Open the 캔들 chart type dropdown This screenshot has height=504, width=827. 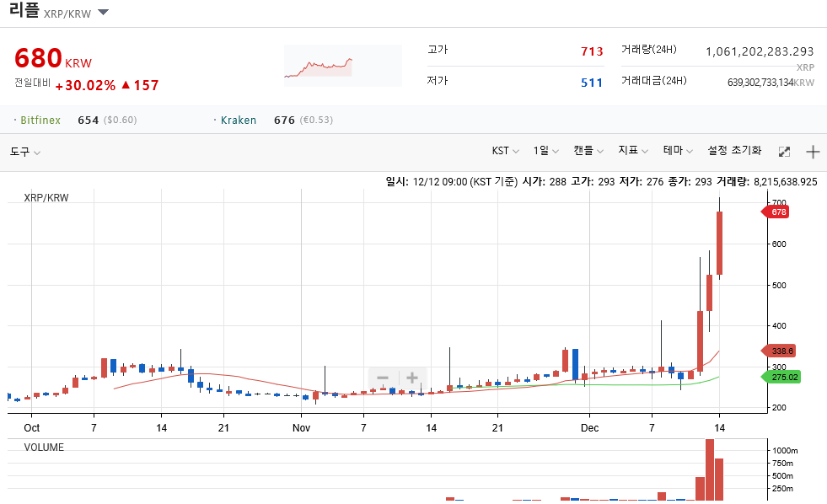(588, 151)
